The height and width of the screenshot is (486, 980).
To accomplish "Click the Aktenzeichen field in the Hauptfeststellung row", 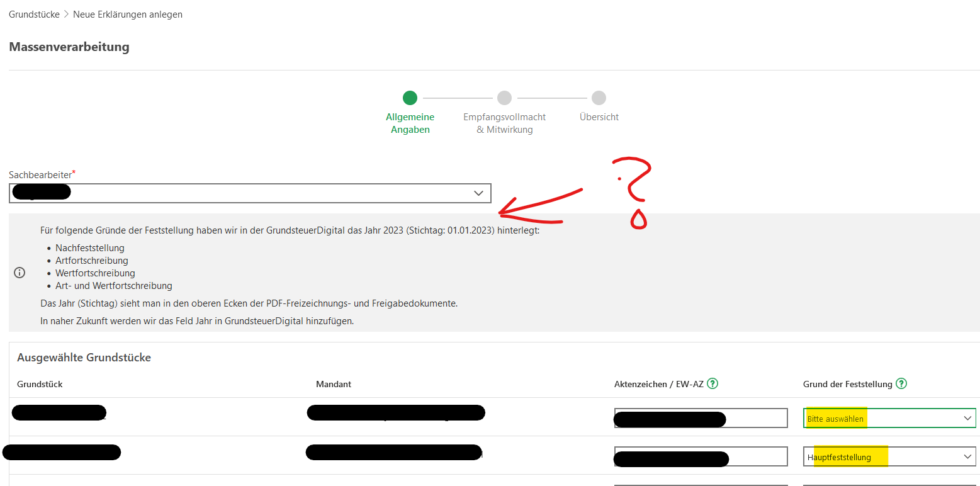I will tap(701, 457).
